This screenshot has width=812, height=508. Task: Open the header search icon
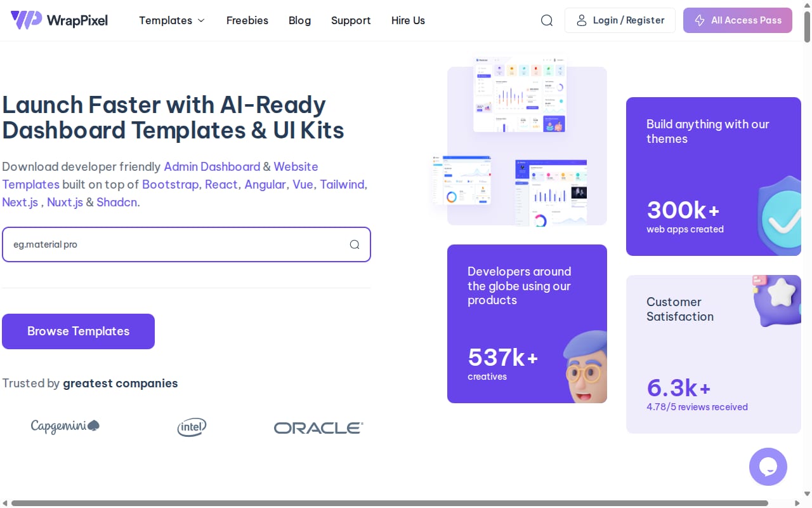(x=547, y=20)
